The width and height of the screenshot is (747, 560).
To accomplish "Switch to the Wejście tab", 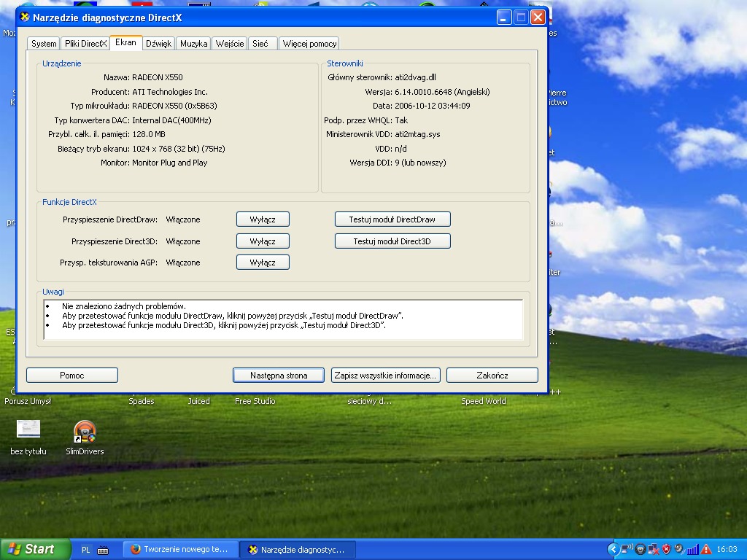I will (x=230, y=43).
